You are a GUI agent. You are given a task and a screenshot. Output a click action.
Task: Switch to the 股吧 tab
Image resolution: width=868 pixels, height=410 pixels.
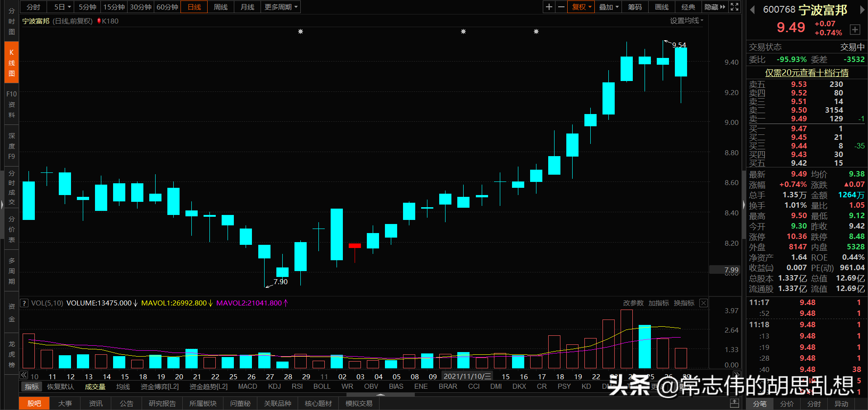[x=34, y=403]
